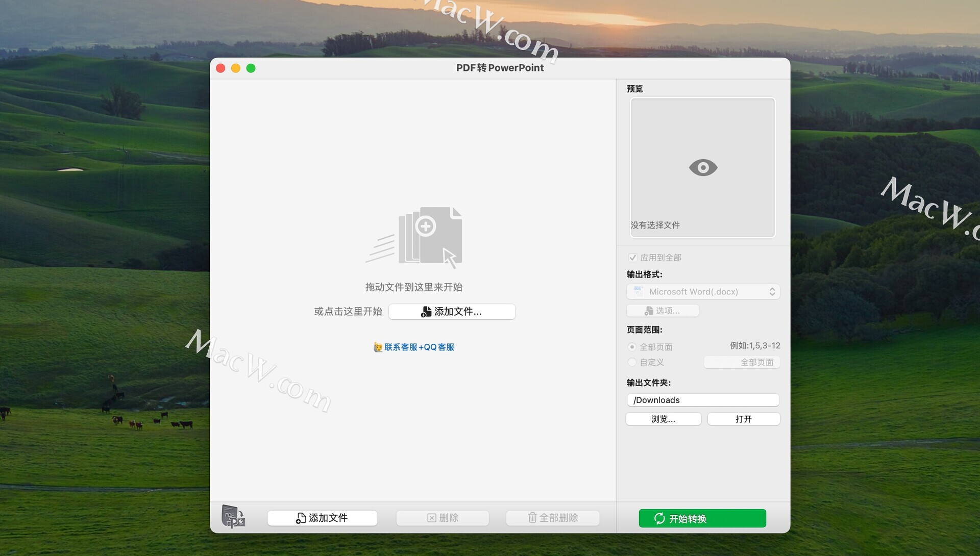Click the 打开 button
This screenshot has width=980, height=556.
[x=743, y=419]
